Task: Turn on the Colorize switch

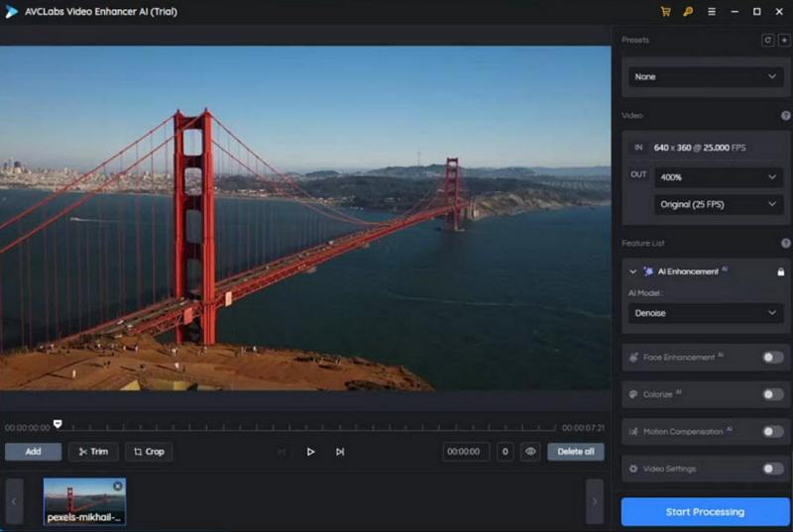Action: (772, 394)
